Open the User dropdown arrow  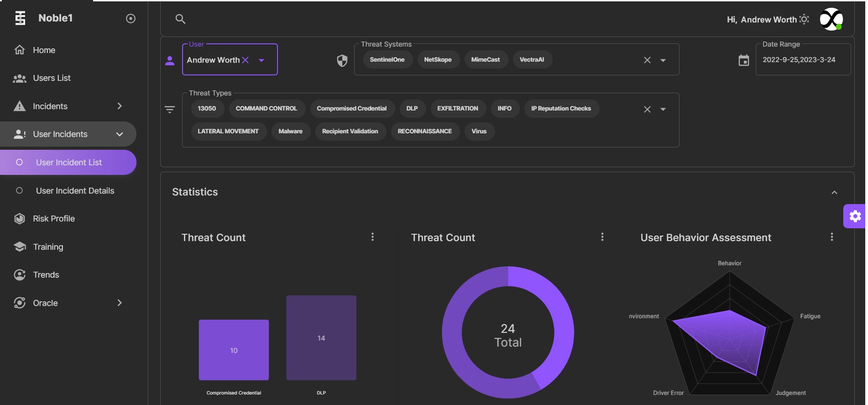(261, 60)
